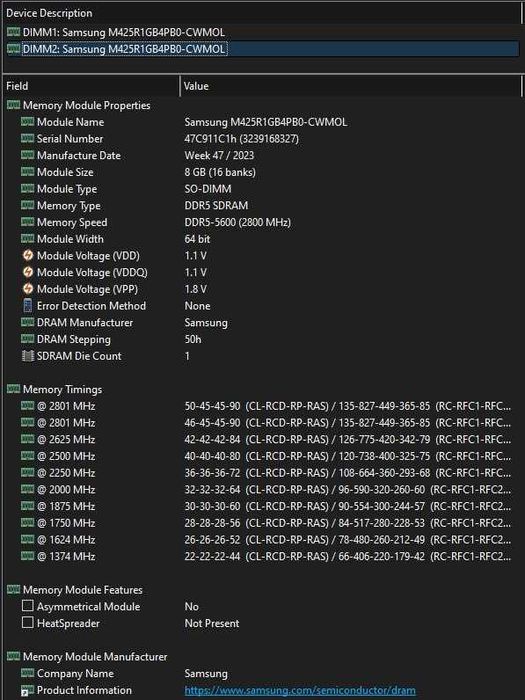
Task: Click the Memory Module Features group icon
Action: (x=13, y=589)
